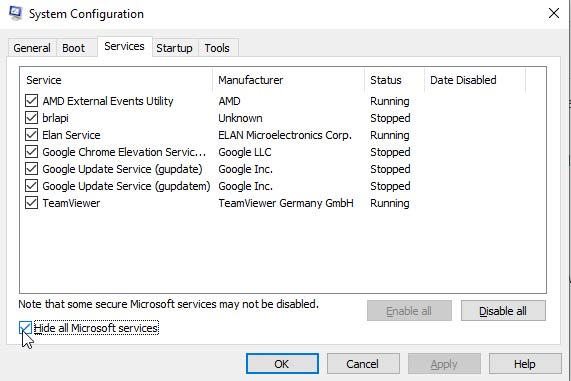Click the System Configuration title bar icon

(15, 13)
